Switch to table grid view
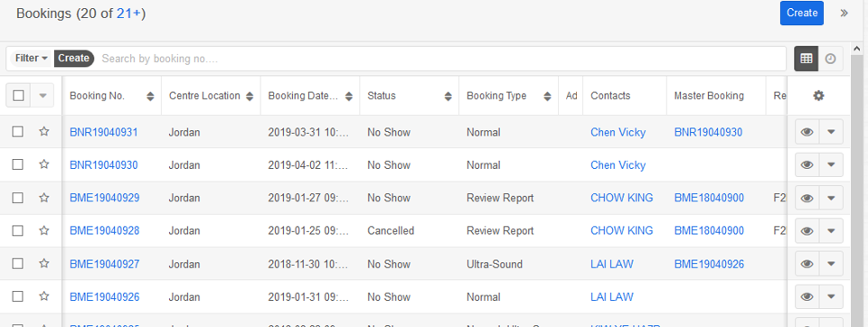 (x=807, y=59)
